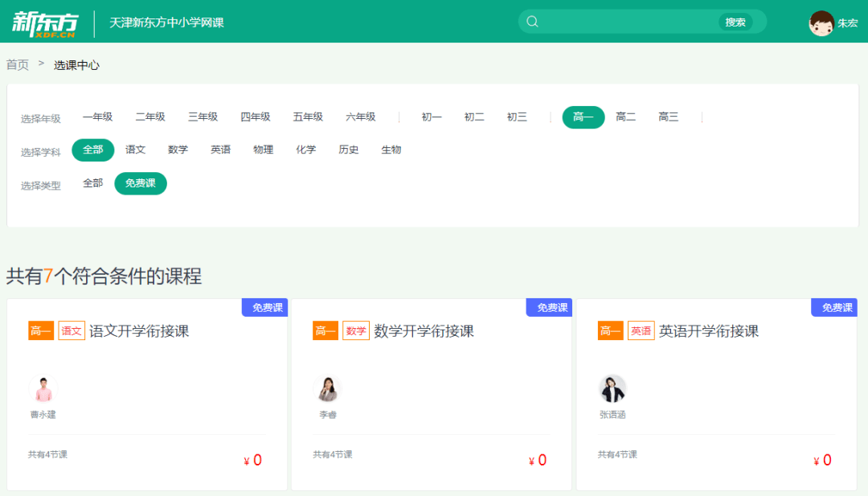Image resolution: width=868 pixels, height=496 pixels.
Task: Choose the 初三 grade option
Action: coord(517,117)
